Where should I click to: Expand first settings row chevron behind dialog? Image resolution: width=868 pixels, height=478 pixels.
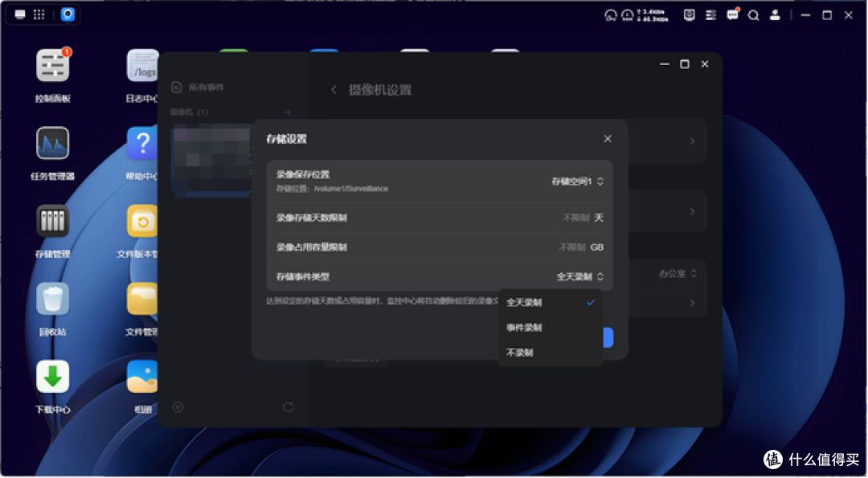(x=692, y=141)
